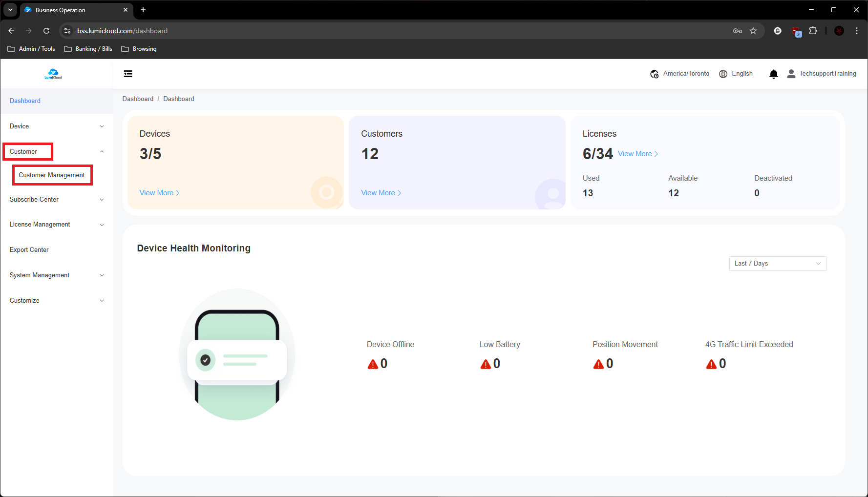
Task: Click View More next to Licenses count
Action: 637,154
